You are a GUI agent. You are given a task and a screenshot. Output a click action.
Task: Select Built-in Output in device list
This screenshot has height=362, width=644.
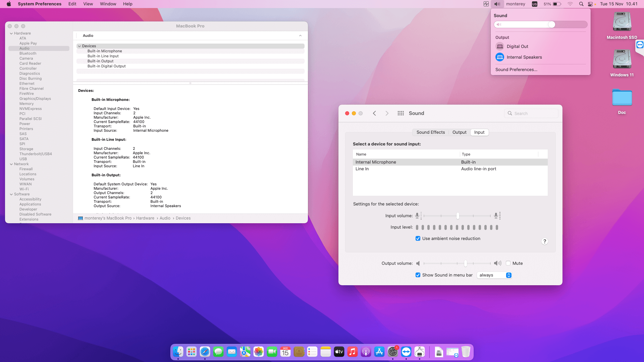[x=100, y=61]
